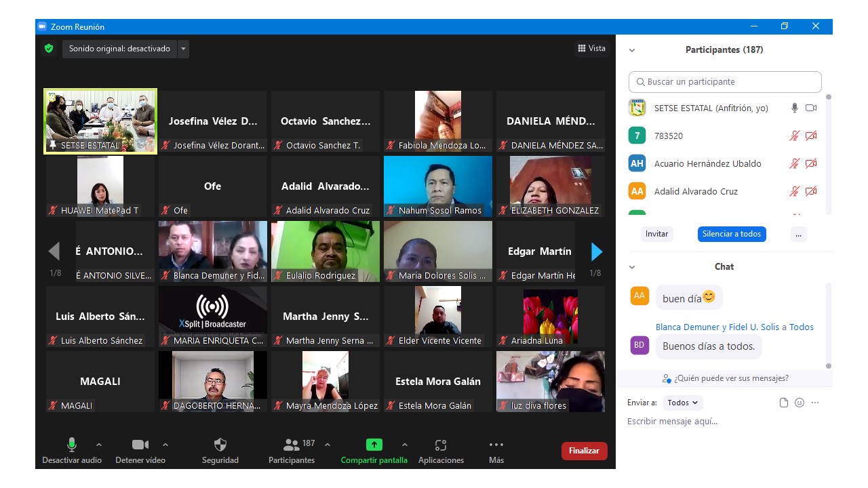Open the Sonido original dropdown arrow
The width and height of the screenshot is (868, 488).
point(183,49)
